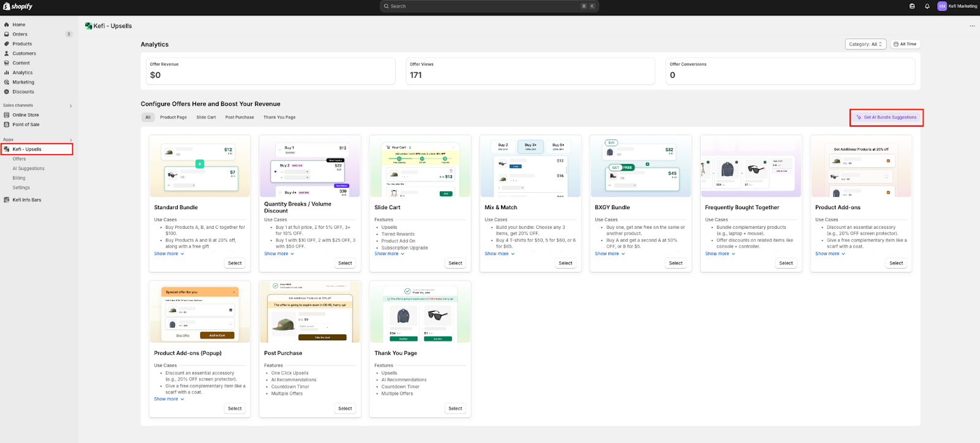
Task: Expand Show more under Standard Bundle
Action: [x=168, y=254]
